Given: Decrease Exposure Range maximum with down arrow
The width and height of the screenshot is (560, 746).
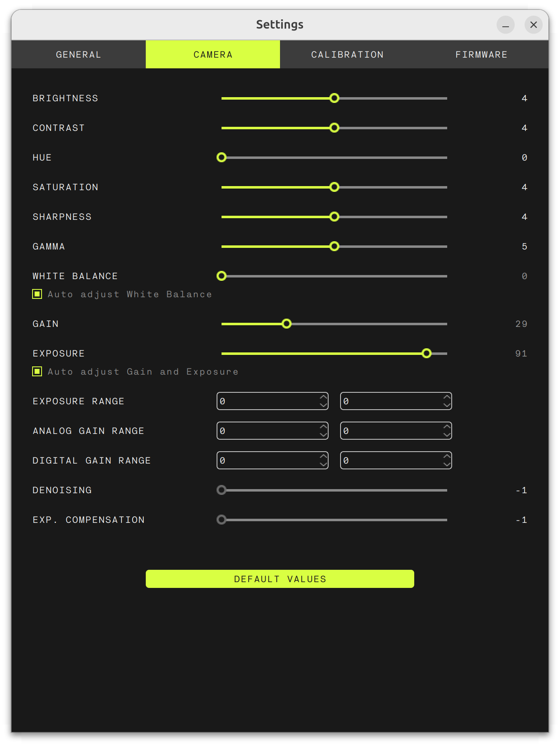Looking at the screenshot, I should (447, 405).
